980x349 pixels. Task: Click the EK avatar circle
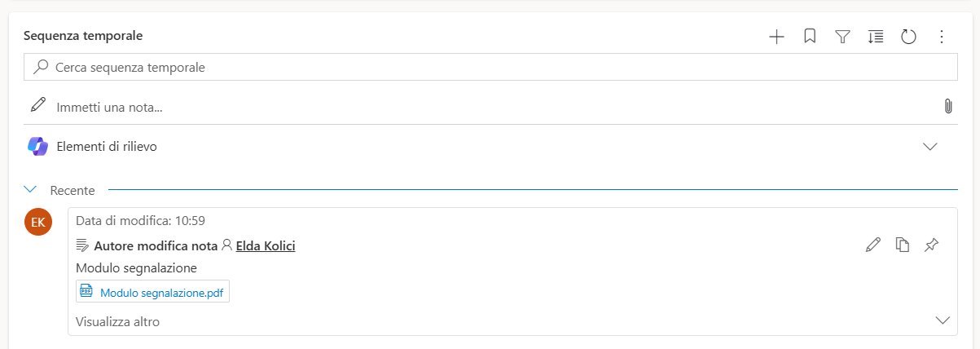tap(38, 223)
